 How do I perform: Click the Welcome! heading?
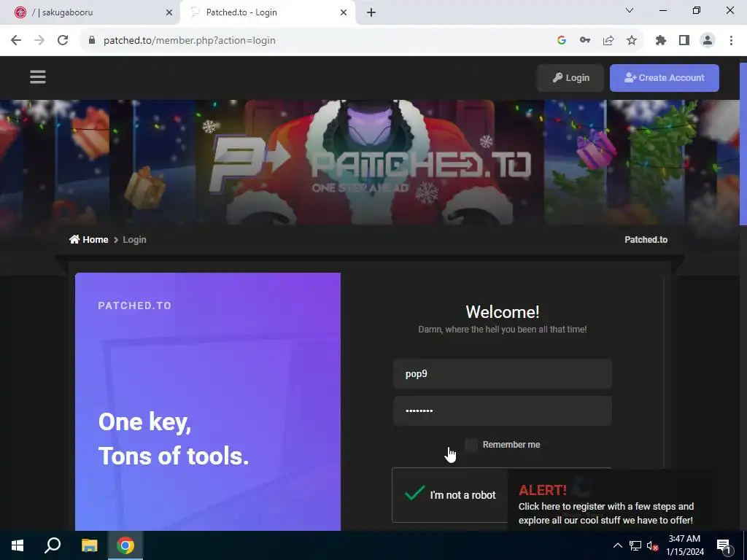point(502,312)
